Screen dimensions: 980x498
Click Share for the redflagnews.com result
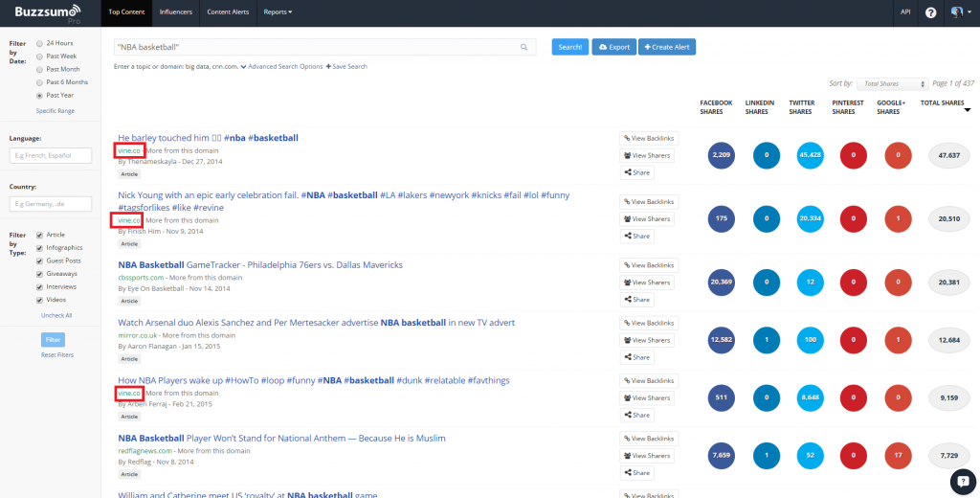pos(636,473)
